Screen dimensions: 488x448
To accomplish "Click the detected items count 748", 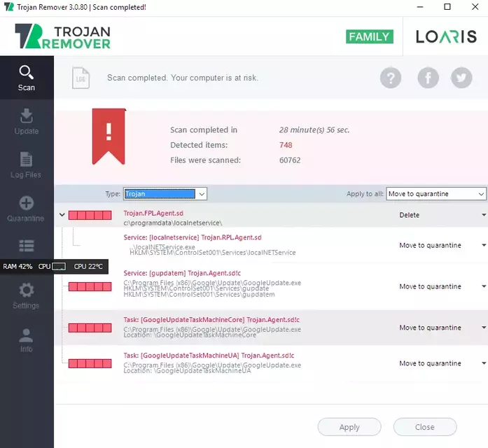I will [x=286, y=146].
